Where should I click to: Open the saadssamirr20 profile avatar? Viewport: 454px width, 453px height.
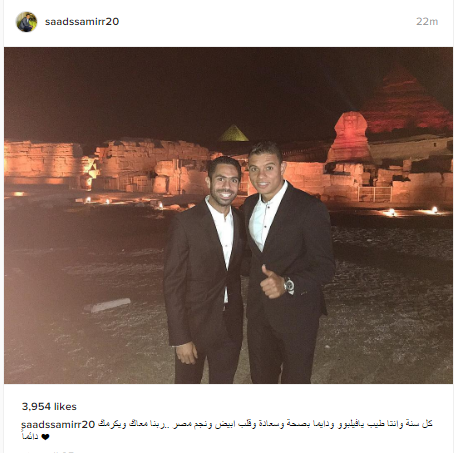tap(26, 22)
